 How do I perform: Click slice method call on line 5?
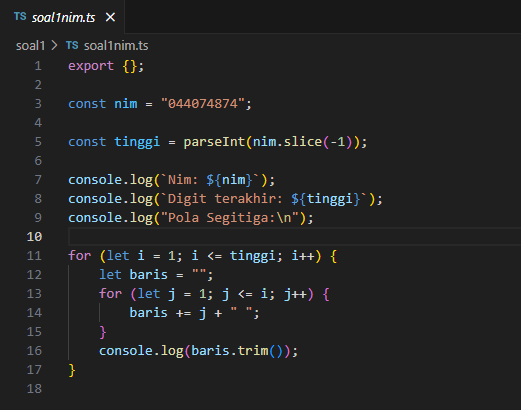(x=303, y=142)
